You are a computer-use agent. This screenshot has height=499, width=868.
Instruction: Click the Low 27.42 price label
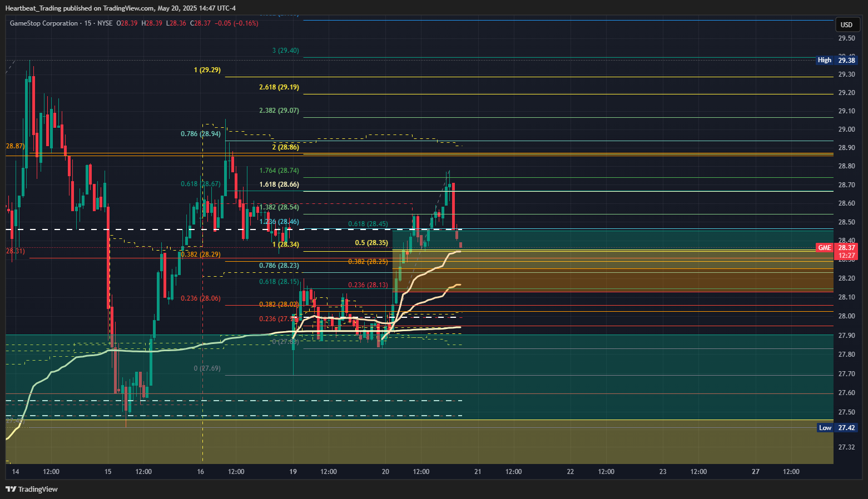tap(837, 428)
